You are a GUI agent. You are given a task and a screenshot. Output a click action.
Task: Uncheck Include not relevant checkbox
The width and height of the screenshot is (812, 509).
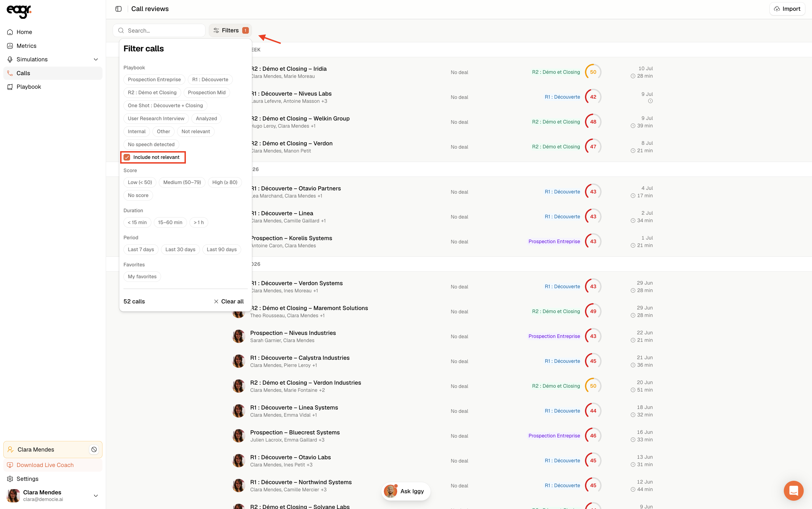127,157
